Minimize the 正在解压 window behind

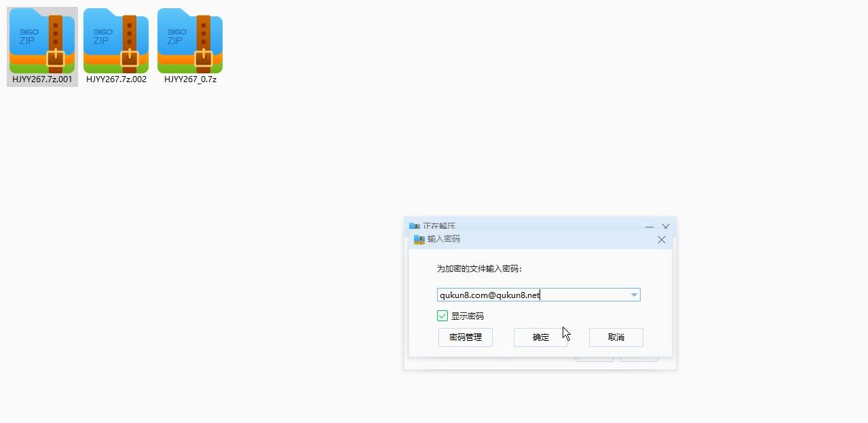click(649, 226)
